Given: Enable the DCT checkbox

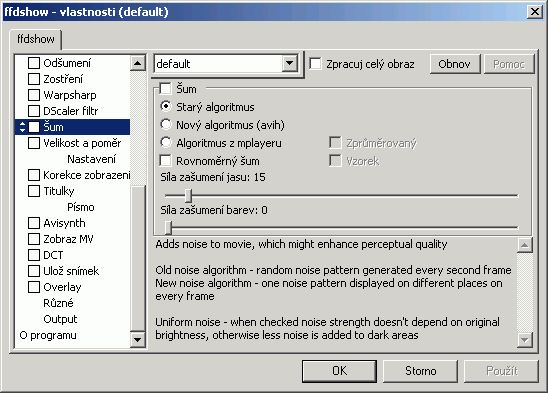Looking at the screenshot, I should tap(34, 255).
